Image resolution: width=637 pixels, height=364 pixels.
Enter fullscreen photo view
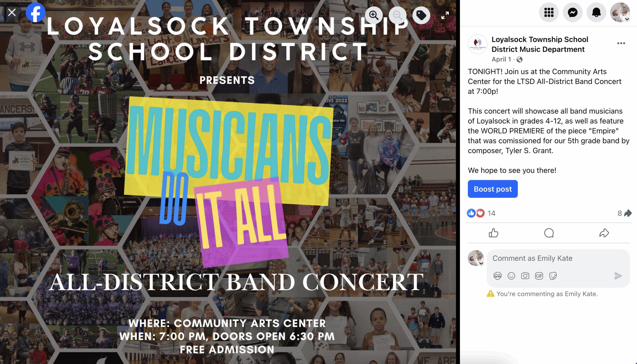[445, 15]
